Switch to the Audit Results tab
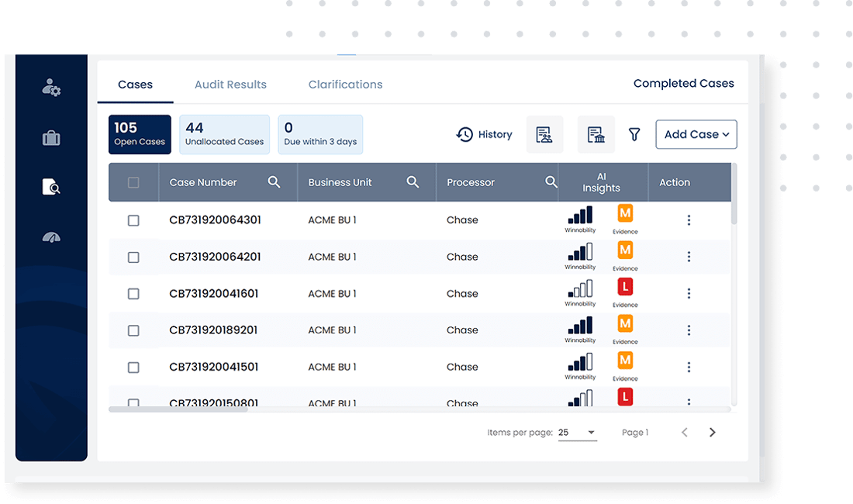The height and width of the screenshot is (504, 853). point(230,85)
